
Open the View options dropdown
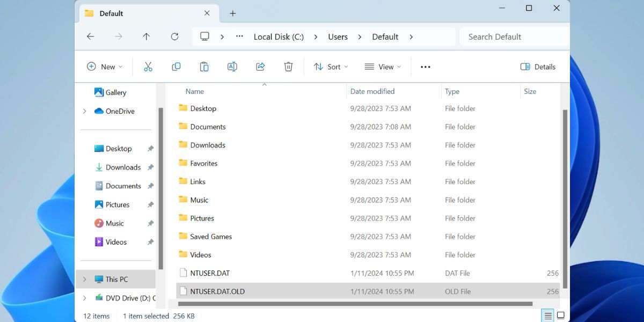pyautogui.click(x=383, y=66)
